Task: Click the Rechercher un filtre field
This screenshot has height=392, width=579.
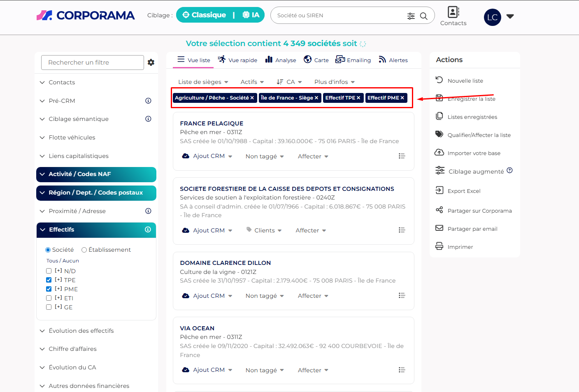Action: (x=92, y=63)
